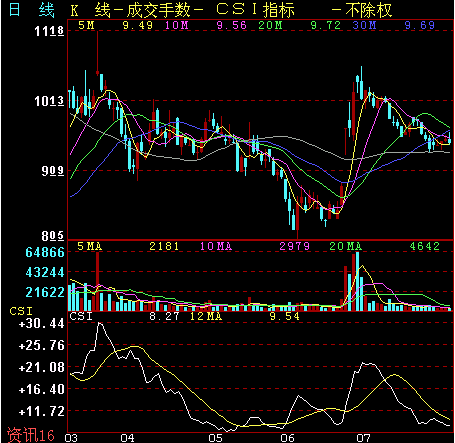
Task: Click the CSI指标 indicator title
Action: pos(255,10)
